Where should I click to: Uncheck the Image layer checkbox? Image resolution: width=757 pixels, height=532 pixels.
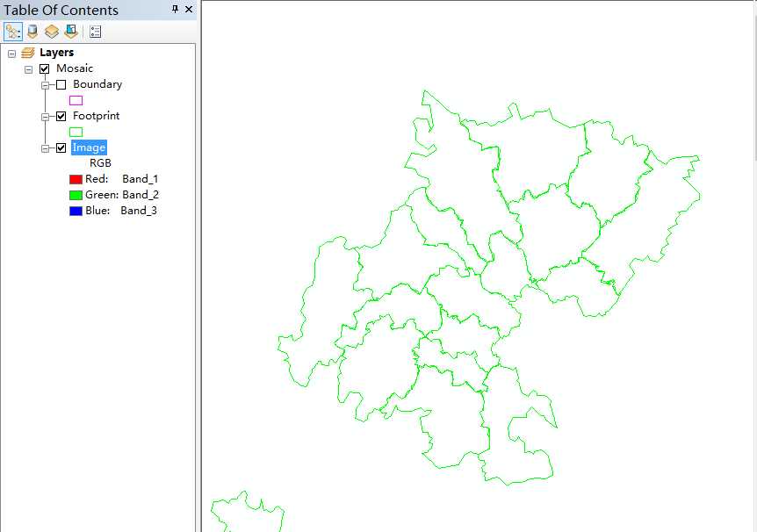tap(61, 147)
